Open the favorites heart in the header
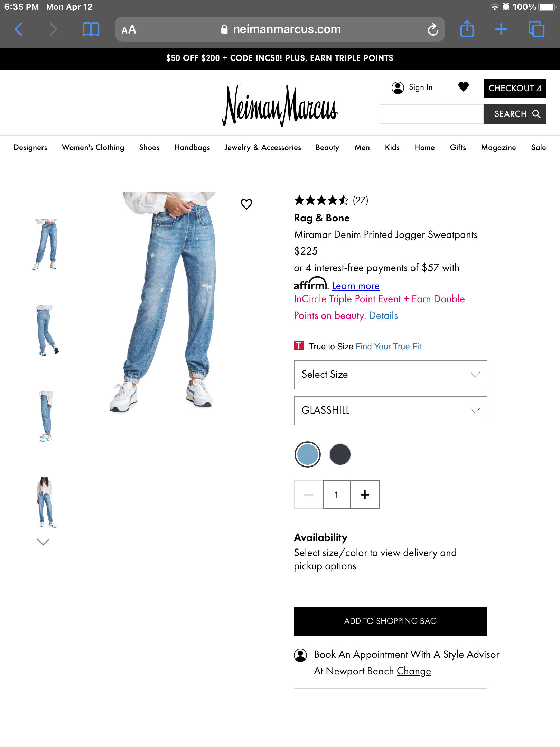 pos(463,87)
